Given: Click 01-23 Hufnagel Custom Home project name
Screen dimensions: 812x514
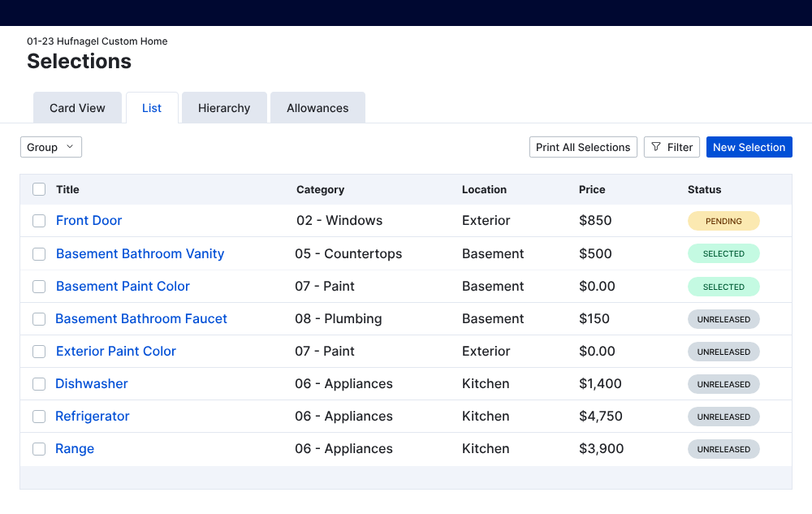Looking at the screenshot, I should [97, 41].
